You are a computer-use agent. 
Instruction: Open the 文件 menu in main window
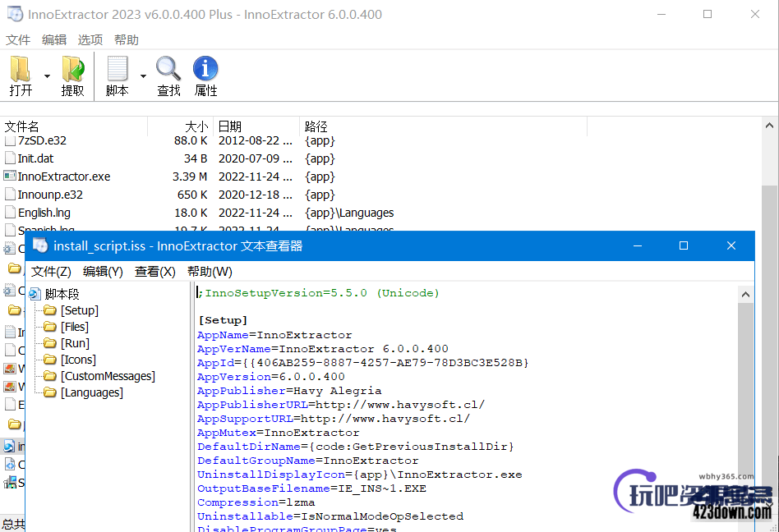point(18,39)
